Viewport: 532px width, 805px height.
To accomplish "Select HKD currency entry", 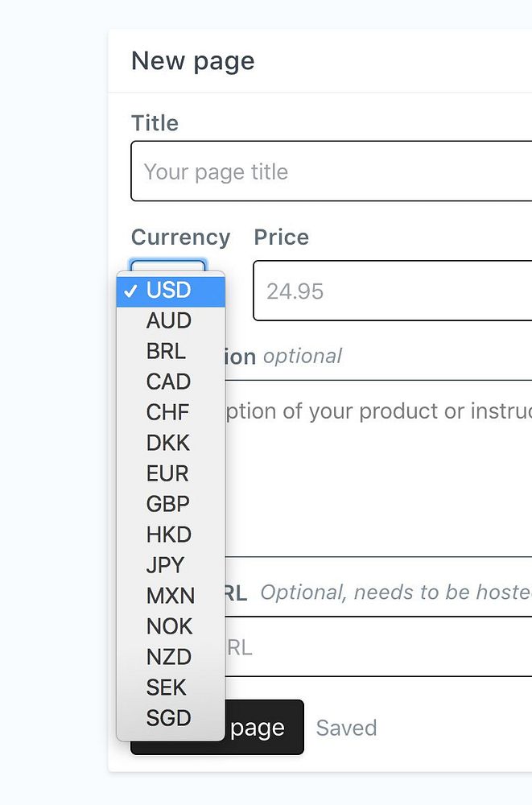I will tap(169, 535).
